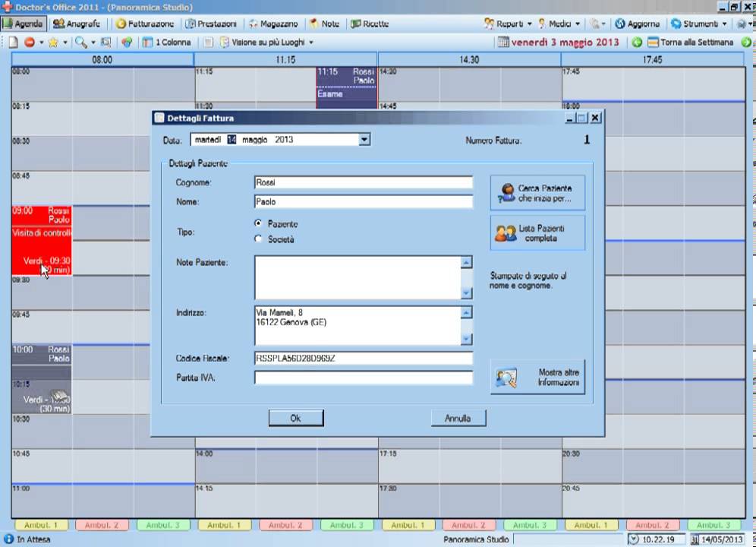This screenshot has width=756, height=547.
Task: Click the colored spheres icon in toolbar
Action: pyautogui.click(x=127, y=43)
